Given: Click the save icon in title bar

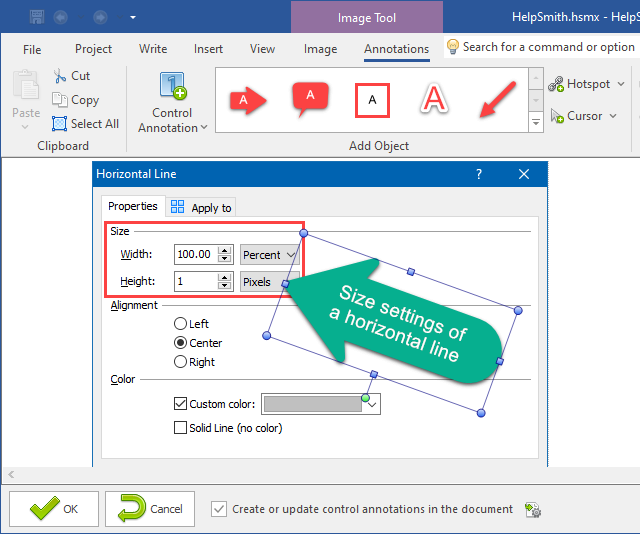Looking at the screenshot, I should [37, 16].
